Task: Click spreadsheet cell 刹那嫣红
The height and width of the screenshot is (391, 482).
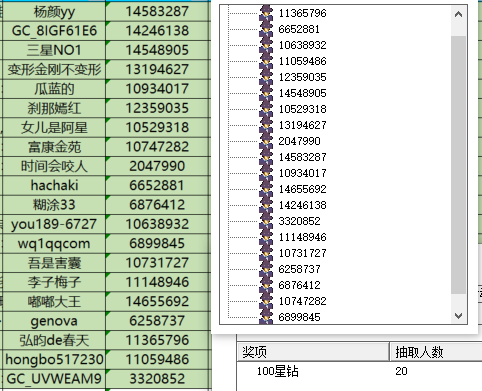Action: [54, 108]
